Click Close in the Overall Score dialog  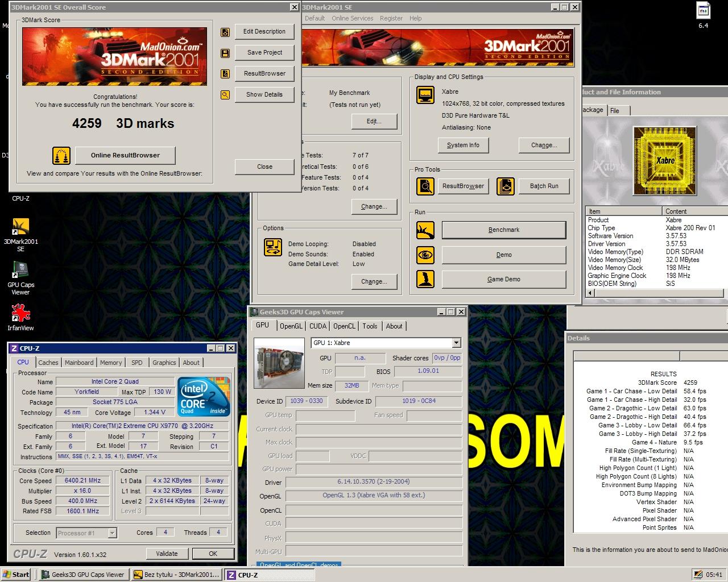264,167
